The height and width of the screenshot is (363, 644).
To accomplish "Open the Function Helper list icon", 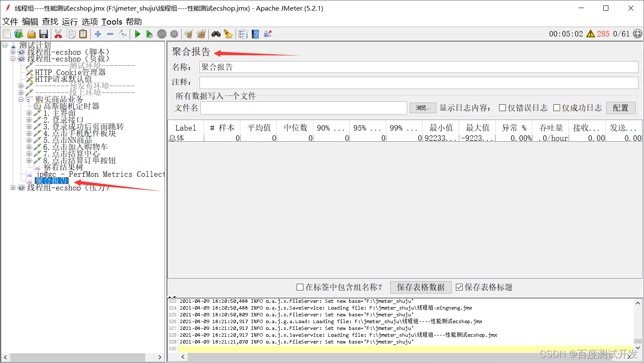I will tap(243, 34).
